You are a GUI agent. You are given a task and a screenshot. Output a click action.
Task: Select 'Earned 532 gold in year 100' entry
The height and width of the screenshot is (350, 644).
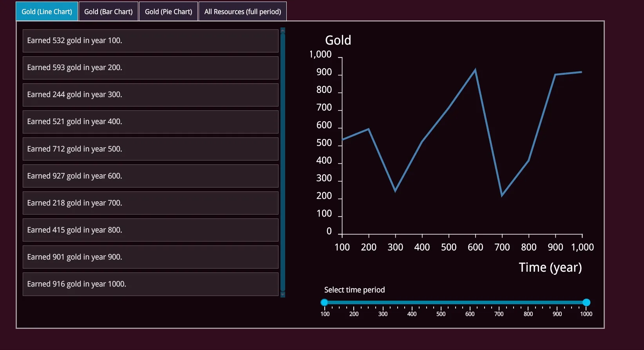[x=150, y=41]
